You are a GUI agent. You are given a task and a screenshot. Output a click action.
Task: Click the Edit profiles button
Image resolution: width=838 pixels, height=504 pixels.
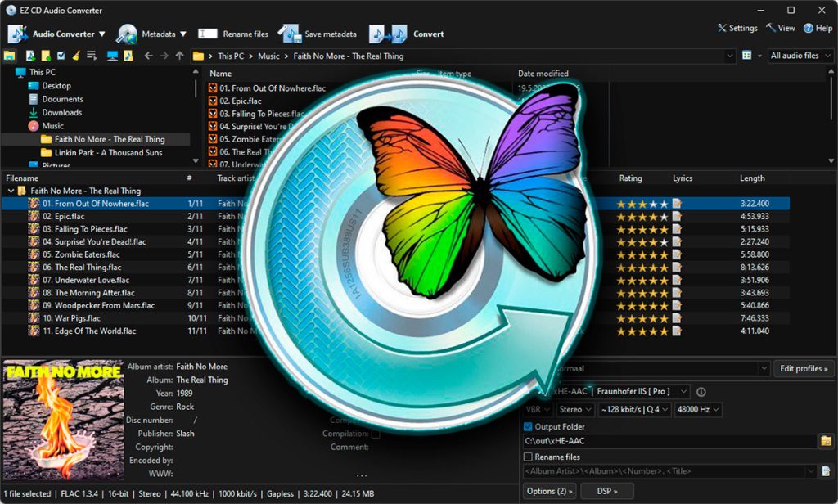pos(804,368)
